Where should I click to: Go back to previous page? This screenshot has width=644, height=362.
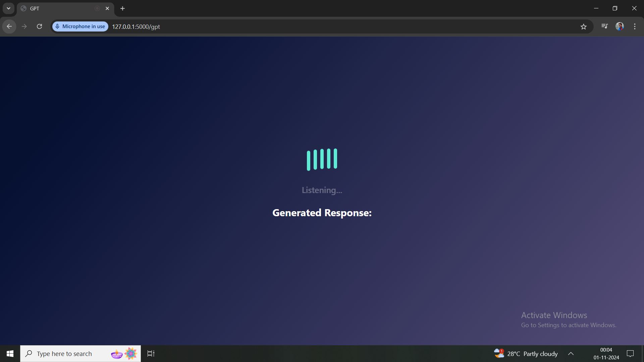pos(9,26)
